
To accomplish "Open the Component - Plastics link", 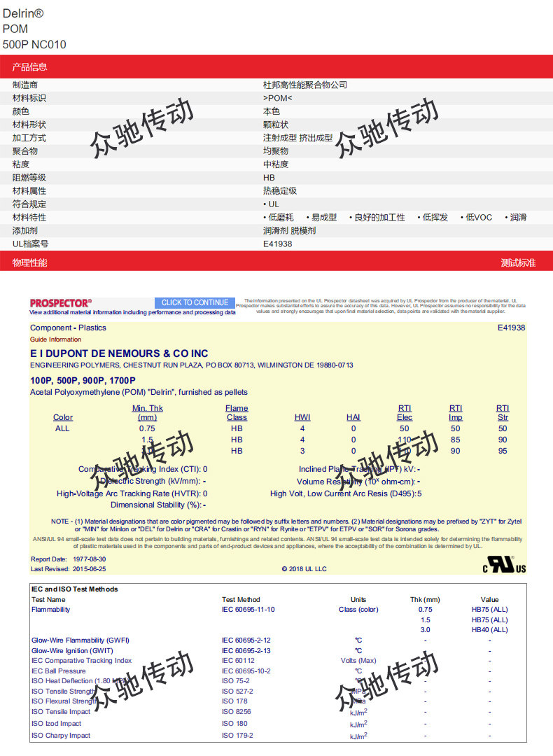I will pyautogui.click(x=68, y=328).
